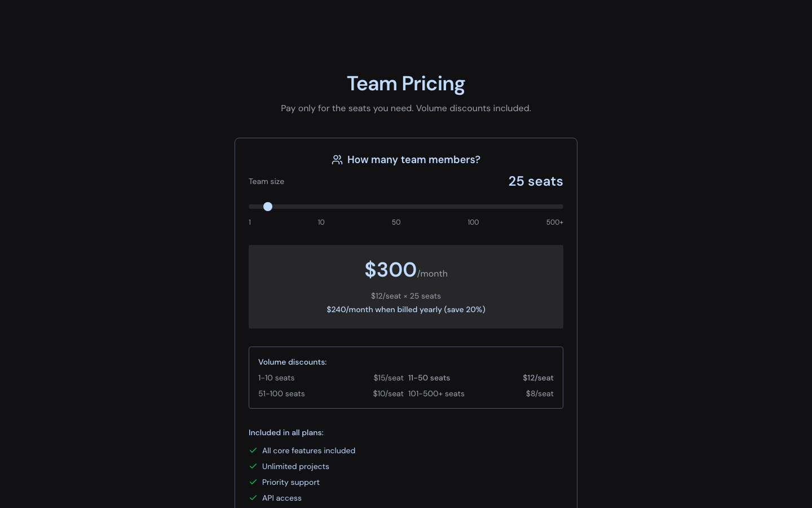Image resolution: width=812 pixels, height=508 pixels.
Task: Select the 10 tick mark below the slider
Action: 321,222
